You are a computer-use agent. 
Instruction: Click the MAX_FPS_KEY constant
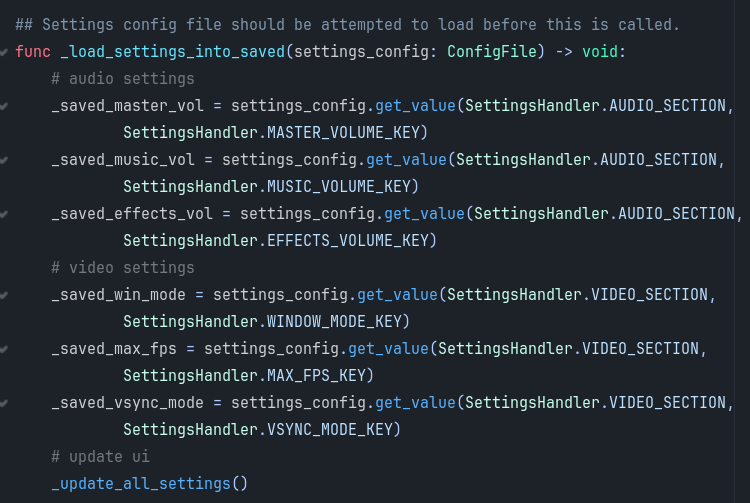(x=316, y=376)
